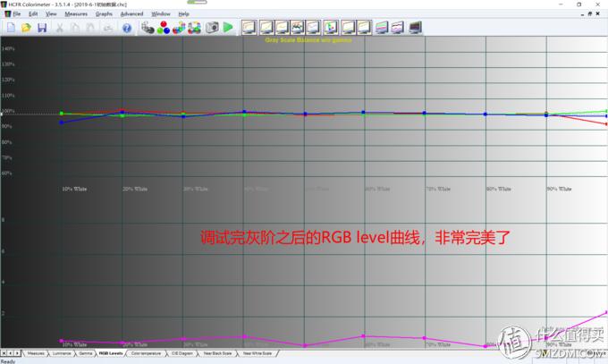The width and height of the screenshot is (608, 364).
Task: Click the dark monitor icon at toolbar end
Action: point(415,28)
